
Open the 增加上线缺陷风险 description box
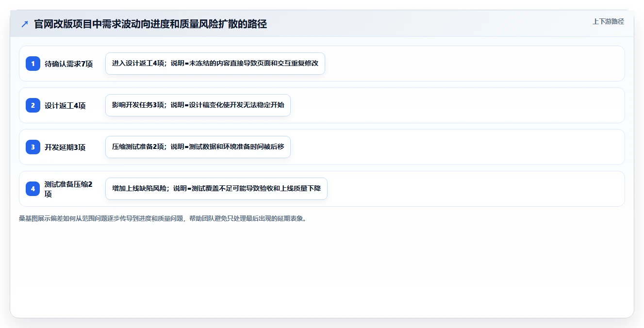[x=216, y=189]
